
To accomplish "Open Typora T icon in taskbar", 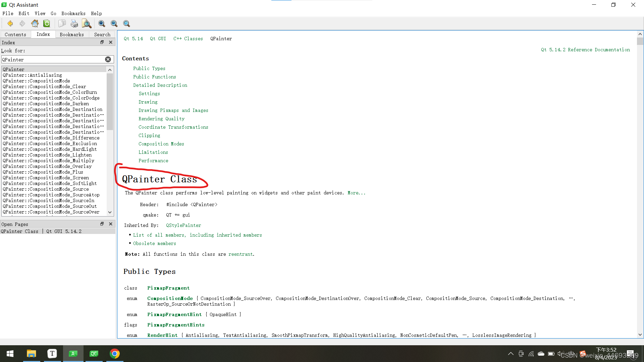I will tap(52, 354).
